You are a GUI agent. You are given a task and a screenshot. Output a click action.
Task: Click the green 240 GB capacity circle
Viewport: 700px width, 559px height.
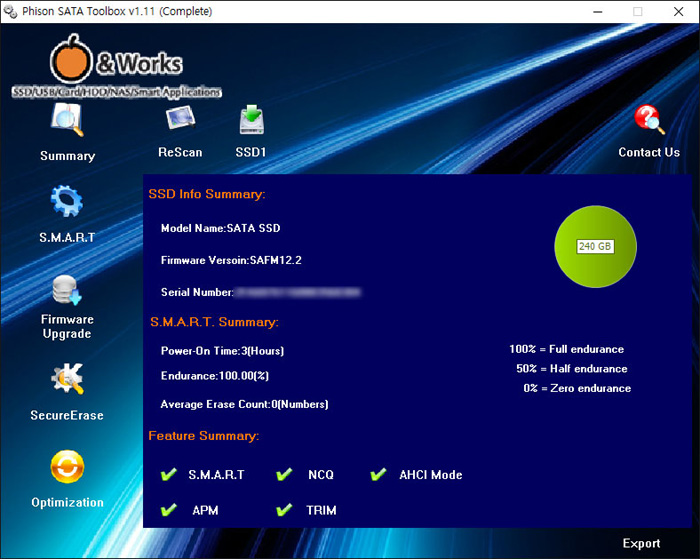pos(596,246)
